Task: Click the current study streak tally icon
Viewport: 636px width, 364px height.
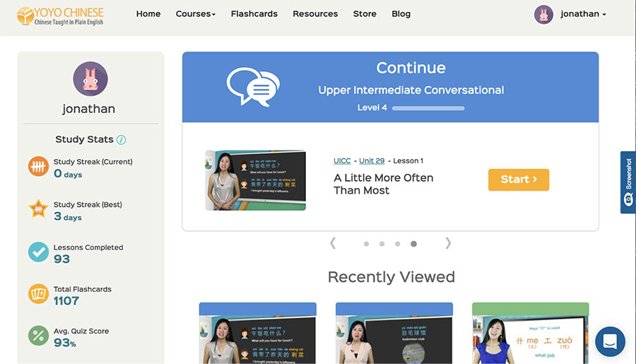Action: (x=39, y=166)
